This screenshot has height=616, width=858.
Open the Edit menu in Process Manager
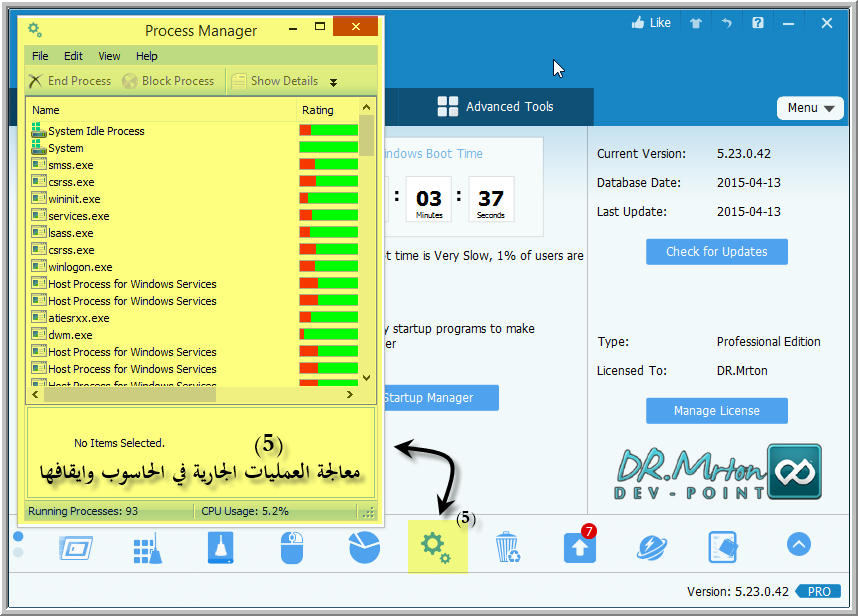tap(73, 56)
